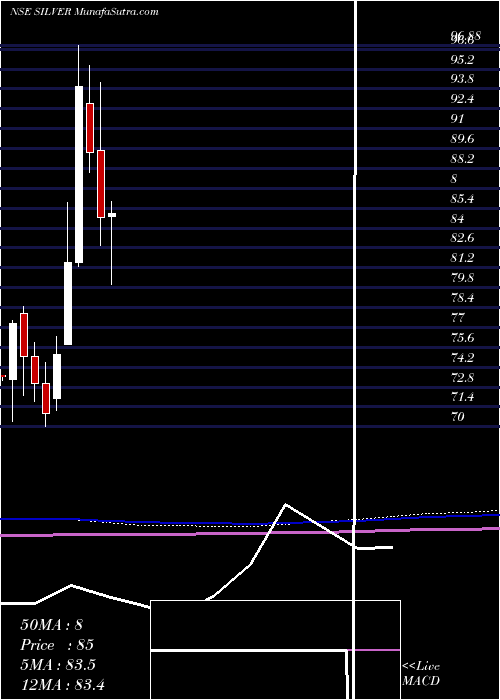Click the 70 price axis label
This screenshot has height=700, width=500.
(458, 417)
